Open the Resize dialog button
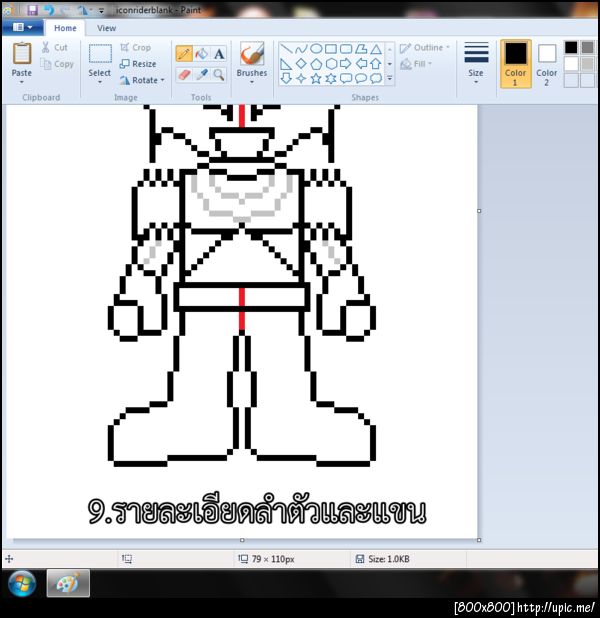 point(138,63)
